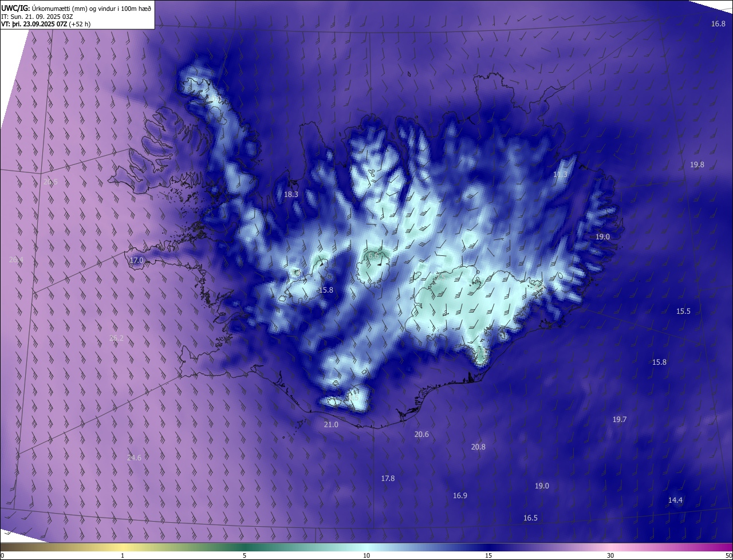The width and height of the screenshot is (733, 560).
Task: Click the 24.6 value on the map
Action: pyautogui.click(x=134, y=458)
